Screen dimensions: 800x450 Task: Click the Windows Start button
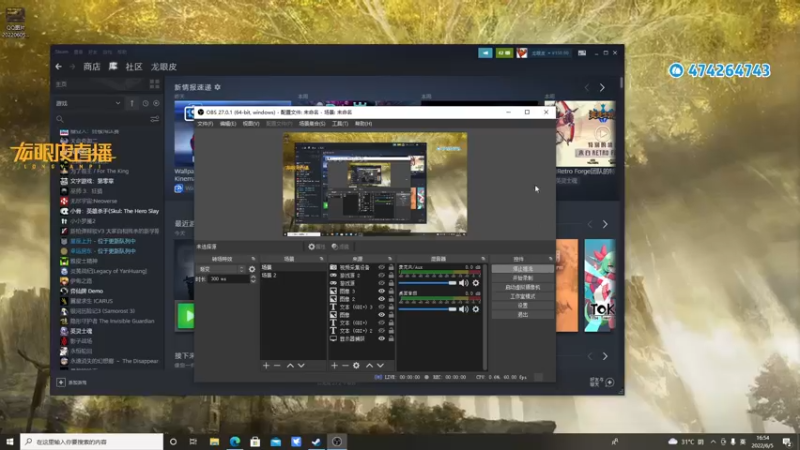click(x=10, y=442)
